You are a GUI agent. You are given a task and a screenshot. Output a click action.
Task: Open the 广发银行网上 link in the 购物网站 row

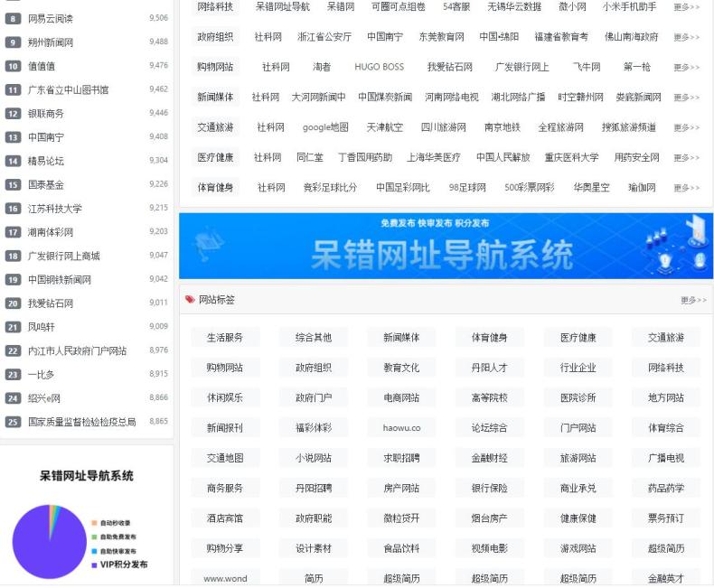521,67
